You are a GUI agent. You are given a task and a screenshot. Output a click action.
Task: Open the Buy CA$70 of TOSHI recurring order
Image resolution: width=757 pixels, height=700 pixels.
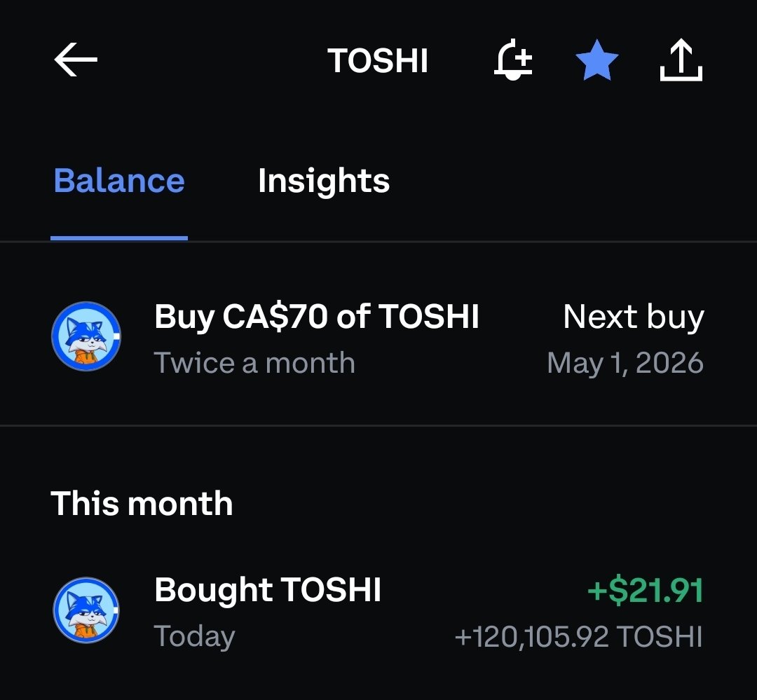coord(317,317)
